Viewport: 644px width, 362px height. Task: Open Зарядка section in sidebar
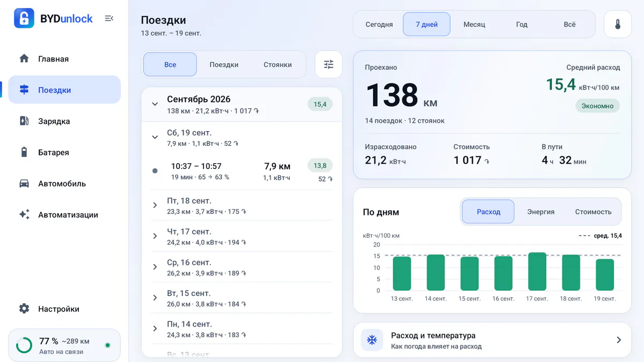click(x=64, y=121)
